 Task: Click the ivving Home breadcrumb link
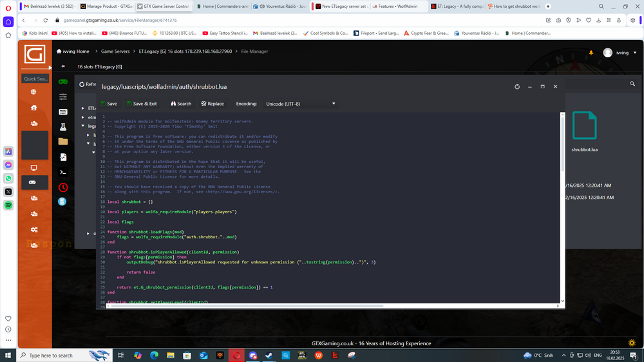pyautogui.click(x=73, y=52)
